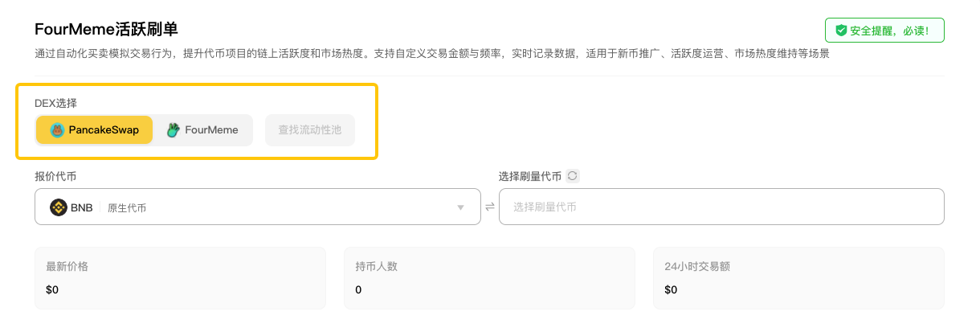Open the 报价代币 selector showing BNB

(x=257, y=207)
